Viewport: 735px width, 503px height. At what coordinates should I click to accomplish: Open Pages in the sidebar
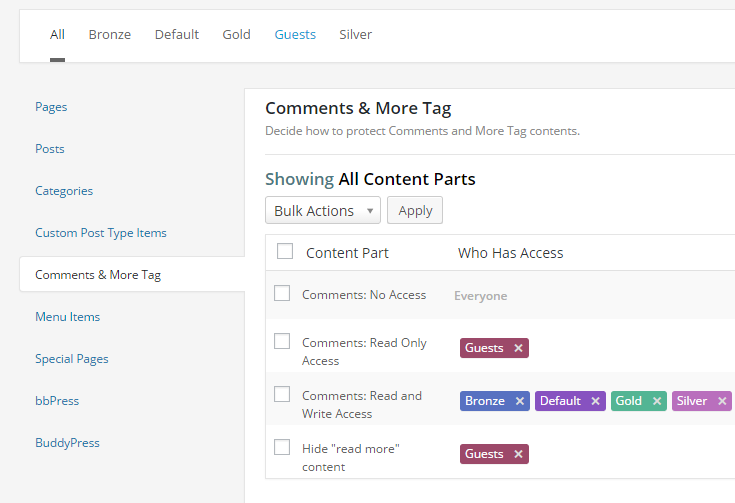51,107
